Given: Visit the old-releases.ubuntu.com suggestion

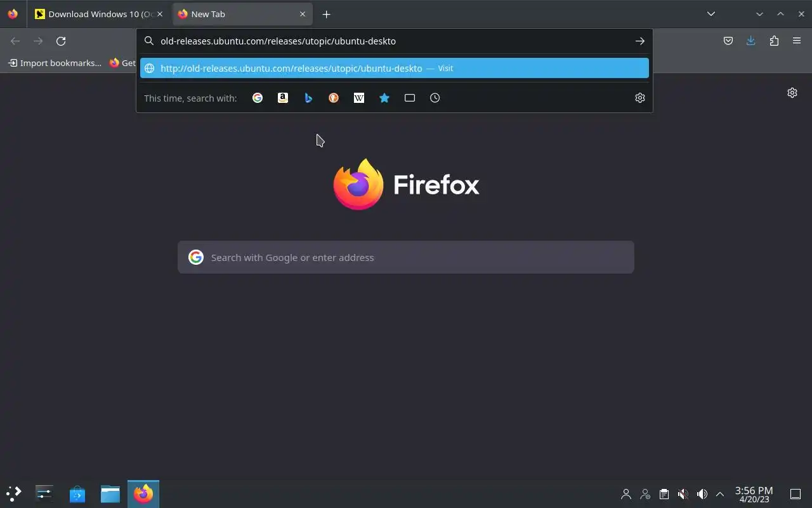Looking at the screenshot, I should pyautogui.click(x=395, y=68).
